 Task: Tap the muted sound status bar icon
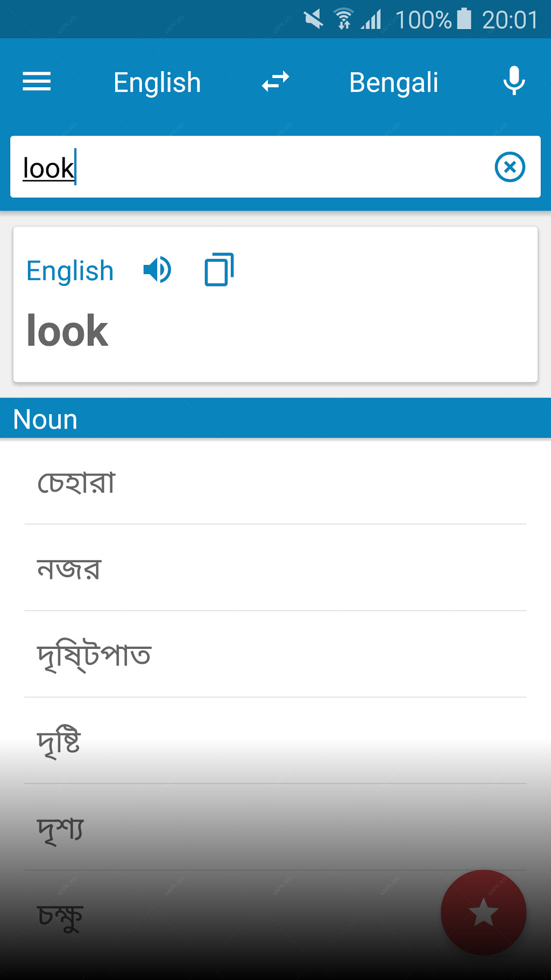pyautogui.click(x=313, y=19)
